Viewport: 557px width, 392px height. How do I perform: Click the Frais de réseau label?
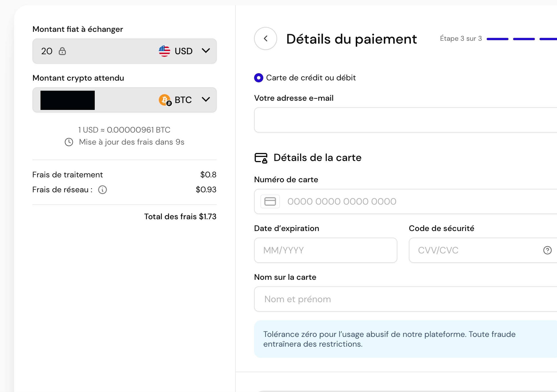62,190
